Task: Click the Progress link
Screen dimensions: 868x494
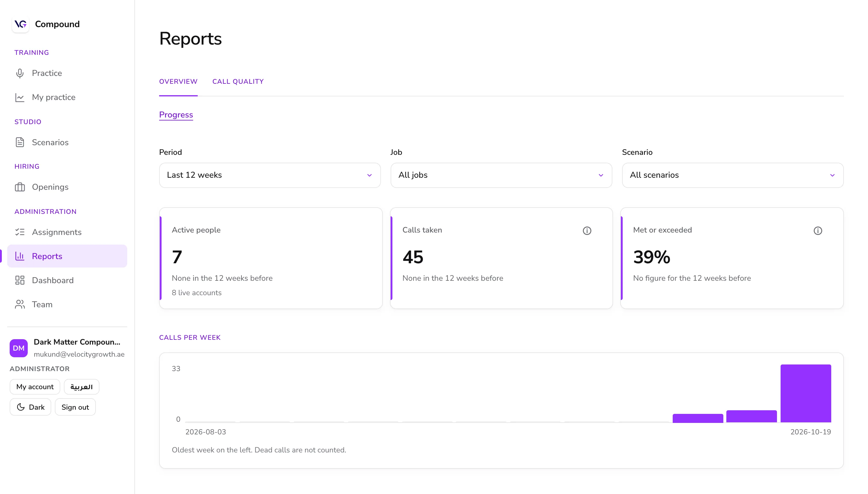Action: tap(176, 115)
